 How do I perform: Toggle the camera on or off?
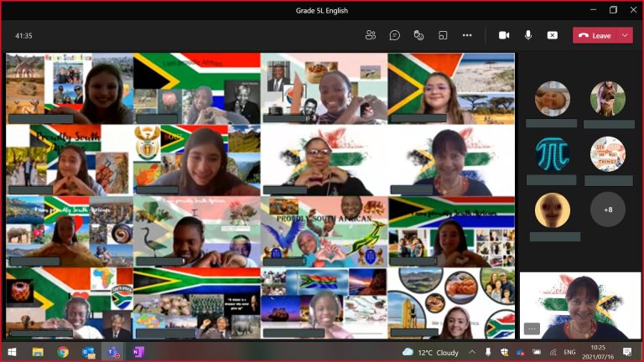click(x=504, y=35)
